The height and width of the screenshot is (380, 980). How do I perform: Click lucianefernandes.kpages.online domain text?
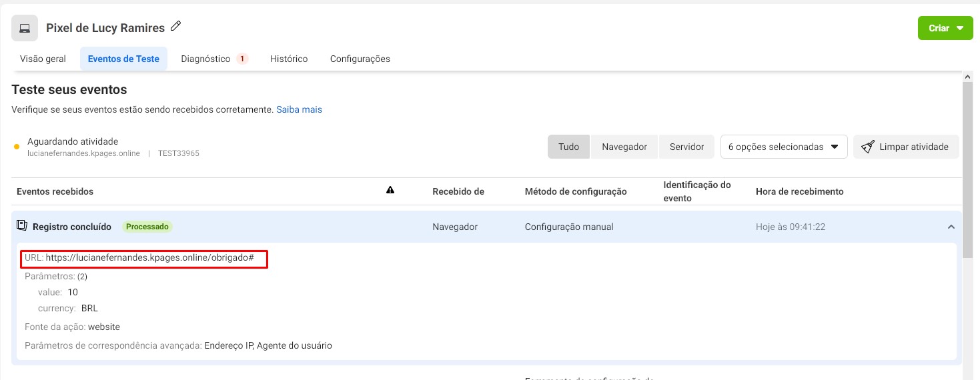click(x=83, y=153)
